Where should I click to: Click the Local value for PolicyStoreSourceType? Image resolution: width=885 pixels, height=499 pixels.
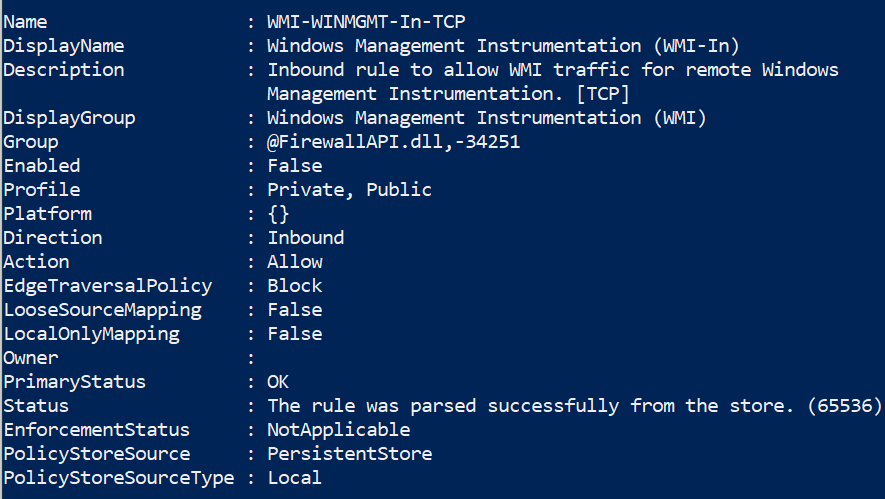[295, 477]
